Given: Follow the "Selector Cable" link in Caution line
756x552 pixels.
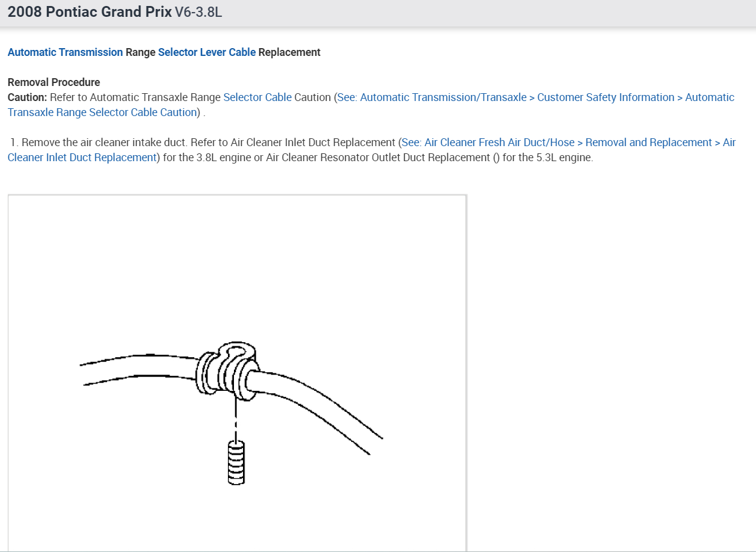Looking at the screenshot, I should click(257, 97).
